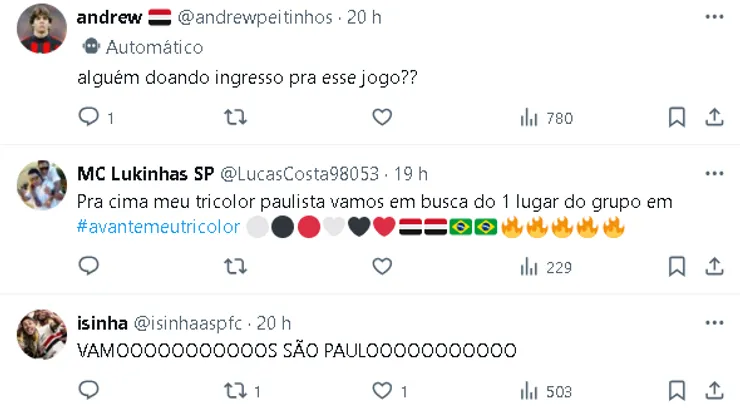The image size is (740, 416).
Task: Share isinha's tweet
Action: [x=714, y=391]
